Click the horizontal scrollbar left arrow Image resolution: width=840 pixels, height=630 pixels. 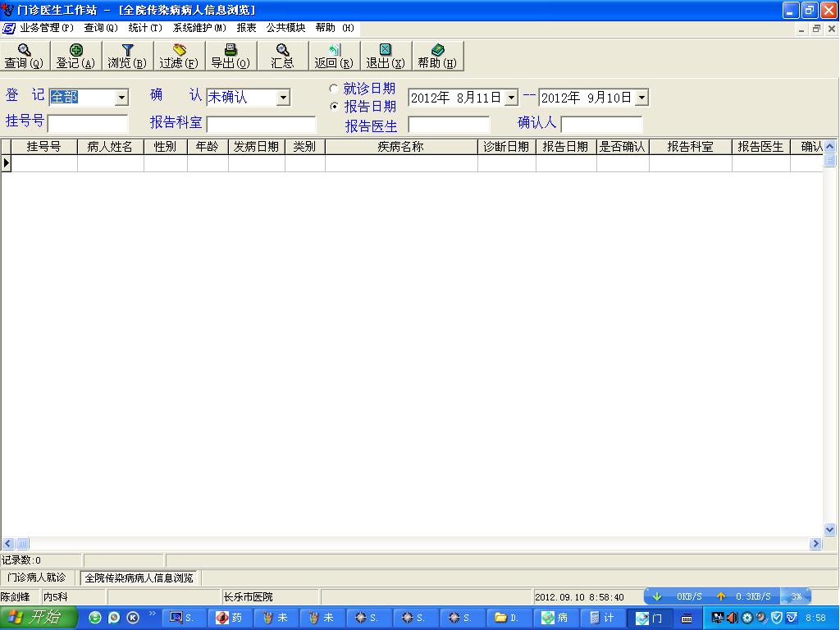point(8,544)
